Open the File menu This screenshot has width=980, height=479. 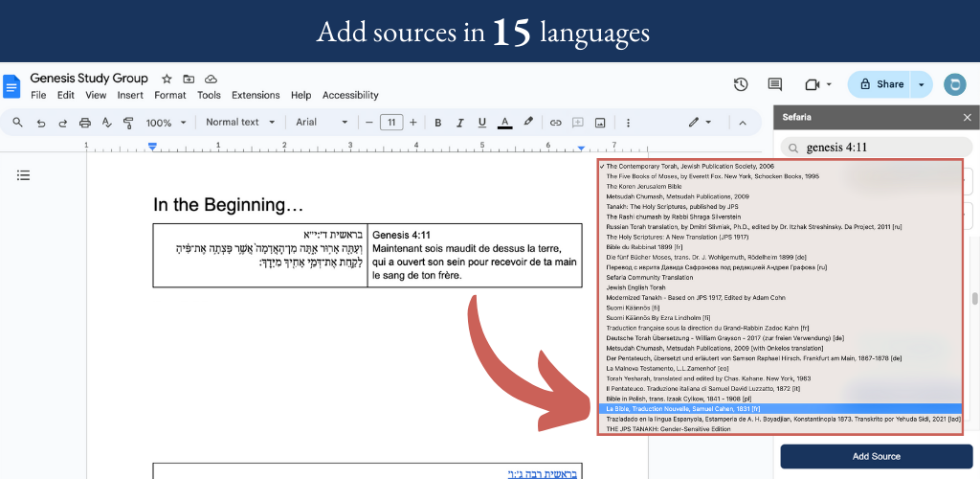click(x=38, y=95)
